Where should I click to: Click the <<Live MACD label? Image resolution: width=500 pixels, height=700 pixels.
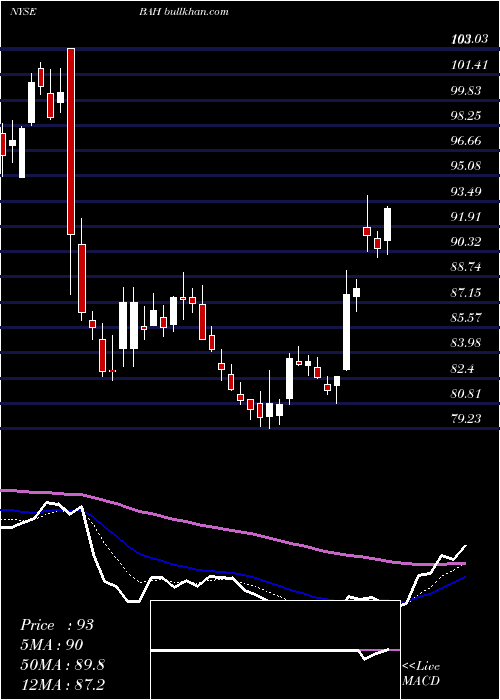tap(421, 673)
